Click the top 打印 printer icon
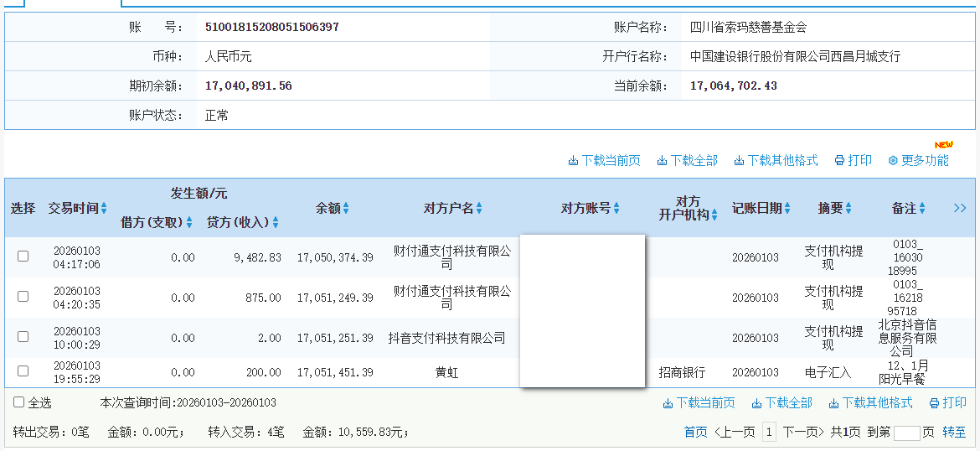Image resolution: width=980 pixels, height=451 pixels. pyautogui.click(x=839, y=161)
